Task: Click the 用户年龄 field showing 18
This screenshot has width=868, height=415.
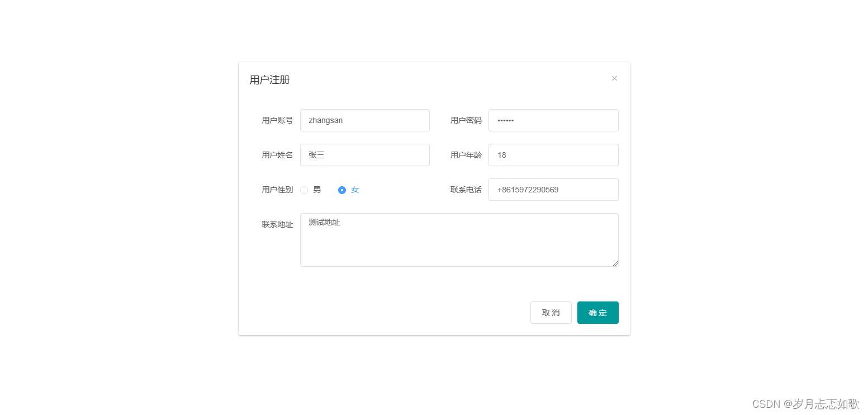Action: (553, 155)
